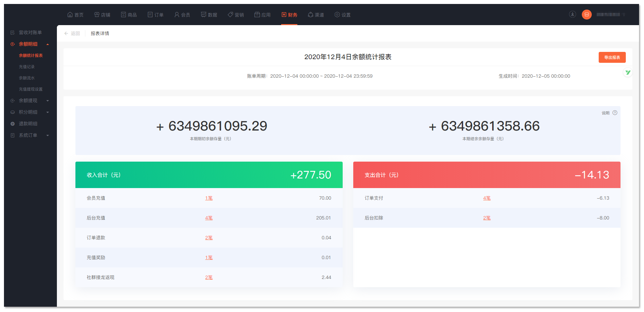
Task: Click the download icon in top bar
Action: 572,14
